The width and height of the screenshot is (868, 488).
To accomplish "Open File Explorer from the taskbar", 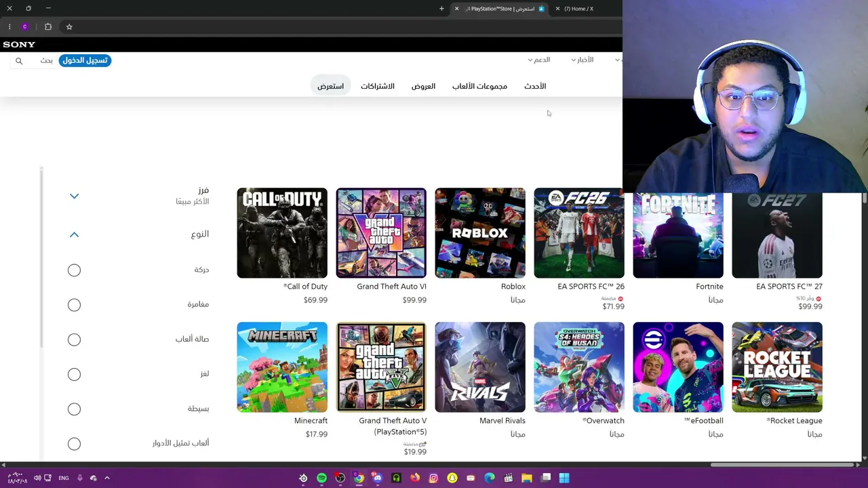I will tap(527, 478).
